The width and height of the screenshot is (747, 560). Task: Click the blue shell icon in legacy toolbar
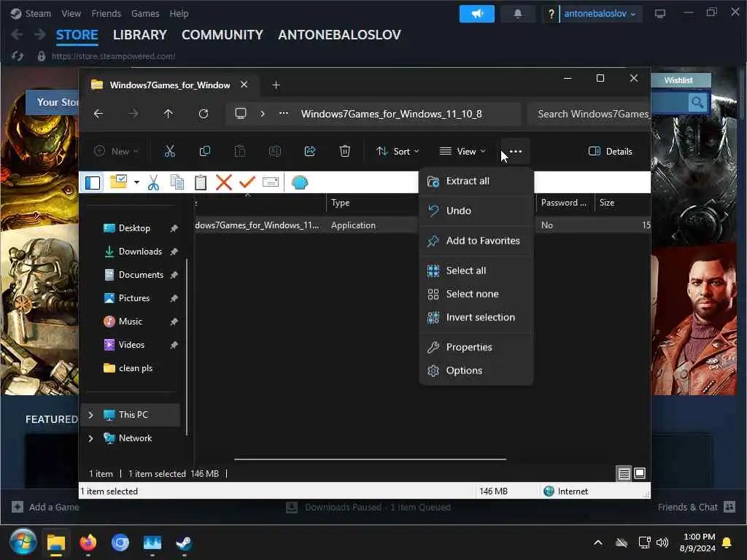(300, 182)
